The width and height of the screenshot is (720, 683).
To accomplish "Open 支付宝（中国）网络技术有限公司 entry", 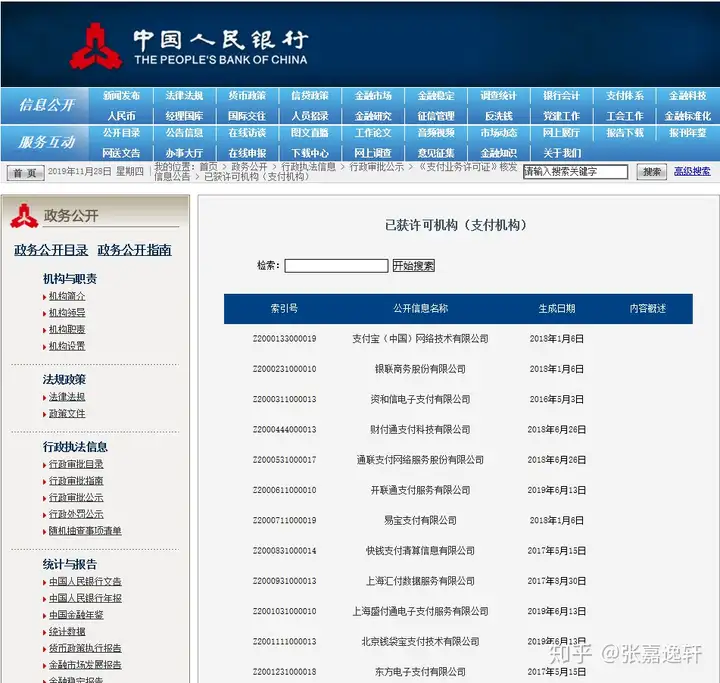I will (x=420, y=339).
